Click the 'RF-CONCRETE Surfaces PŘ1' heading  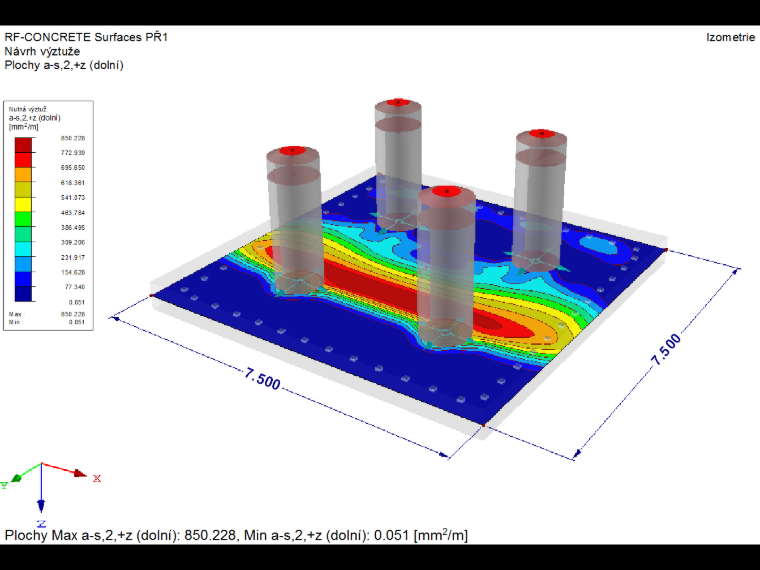86,37
